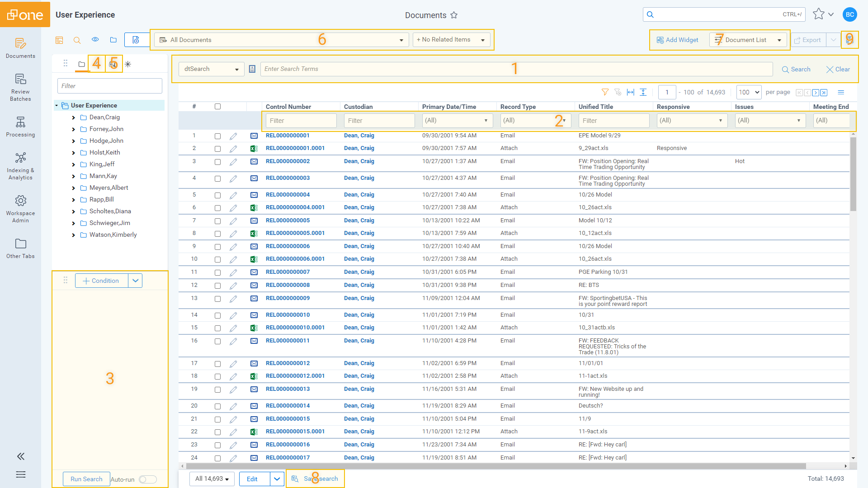Screen dimensions: 868x488
Task: Sort by Custodian column header
Action: pos(358,107)
